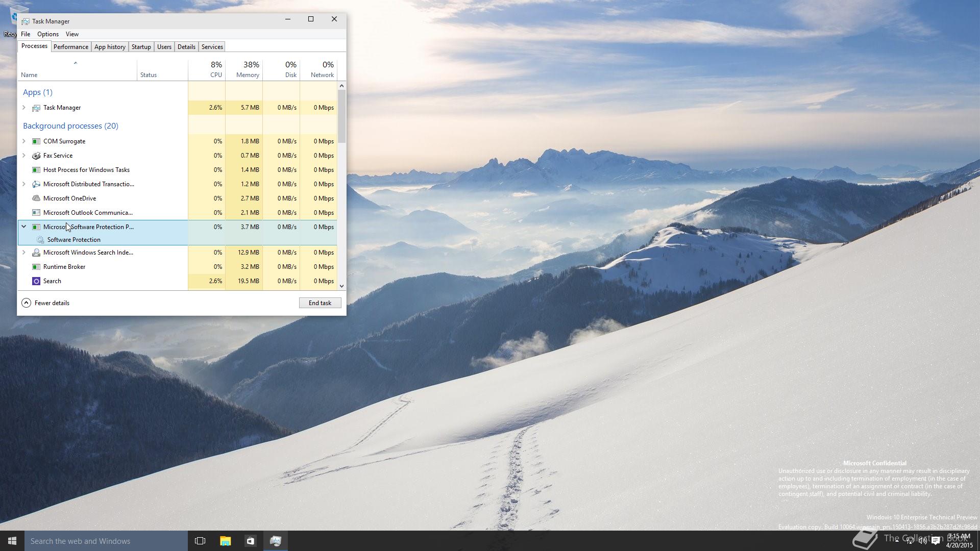Expand the Fax Service process
Viewport: 980px width, 551px height.
[x=23, y=156]
